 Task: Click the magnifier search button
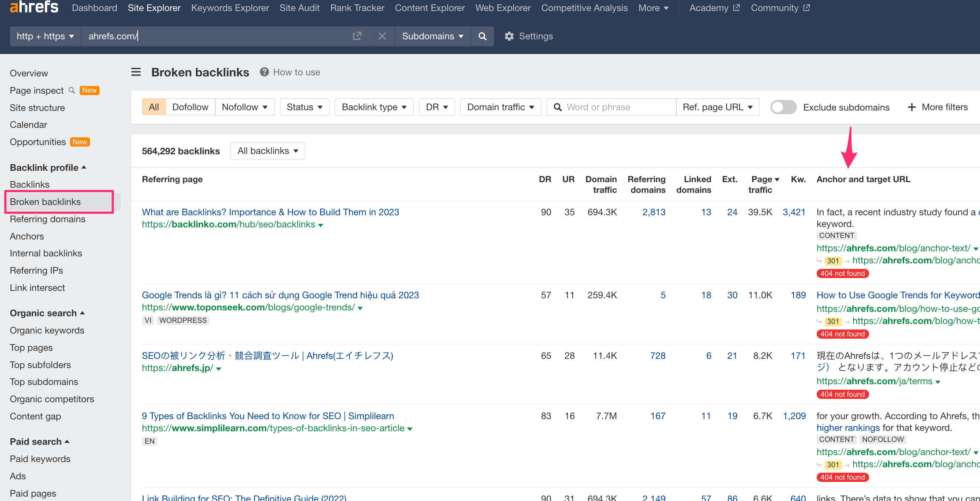[x=482, y=36]
